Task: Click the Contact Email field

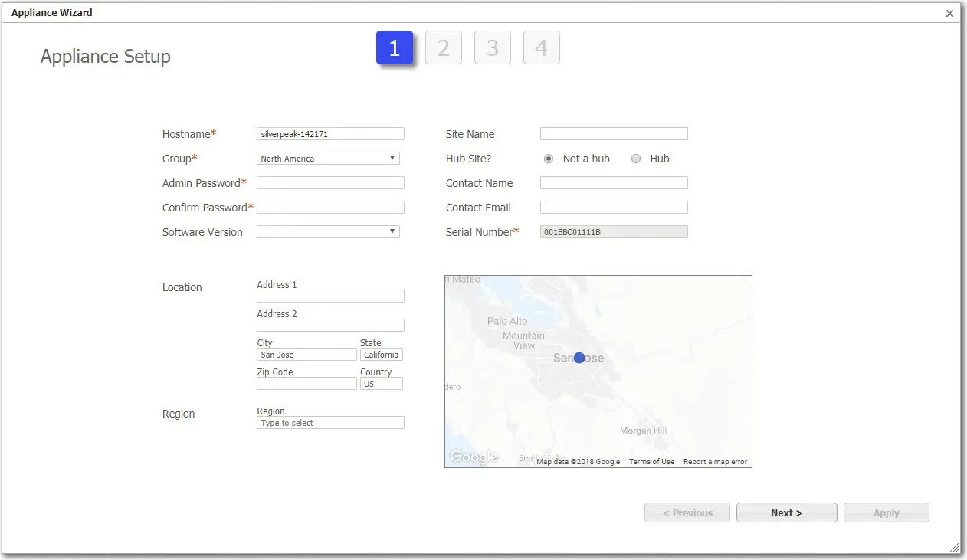Action: pos(613,207)
